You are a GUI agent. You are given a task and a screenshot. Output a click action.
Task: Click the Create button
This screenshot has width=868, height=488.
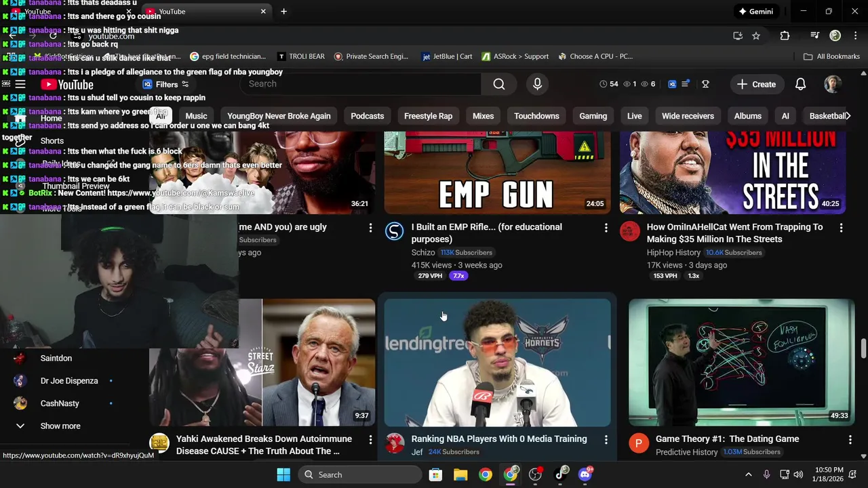coord(756,84)
